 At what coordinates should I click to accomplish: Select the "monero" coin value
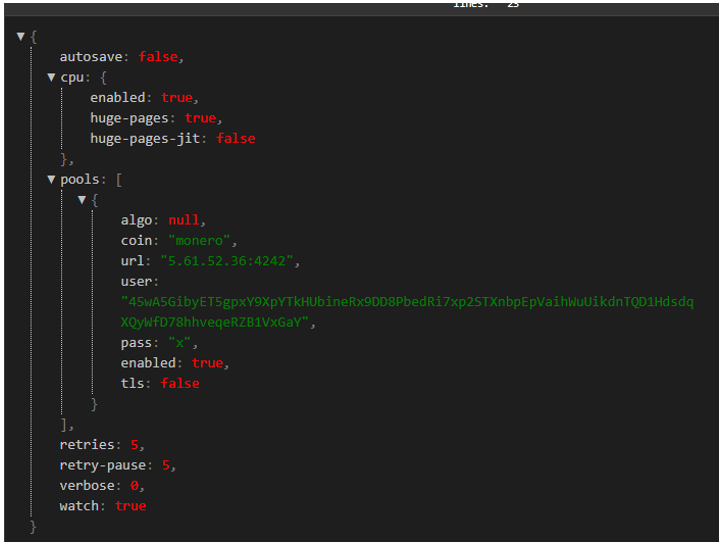tap(199, 241)
